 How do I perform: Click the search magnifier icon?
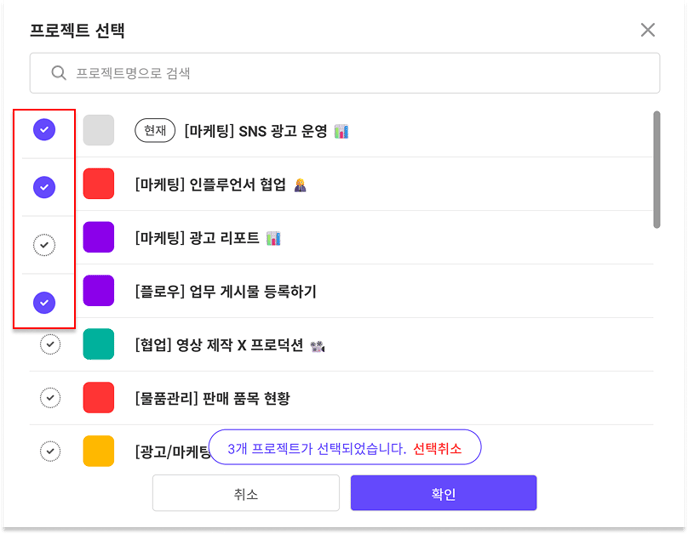click(x=58, y=73)
